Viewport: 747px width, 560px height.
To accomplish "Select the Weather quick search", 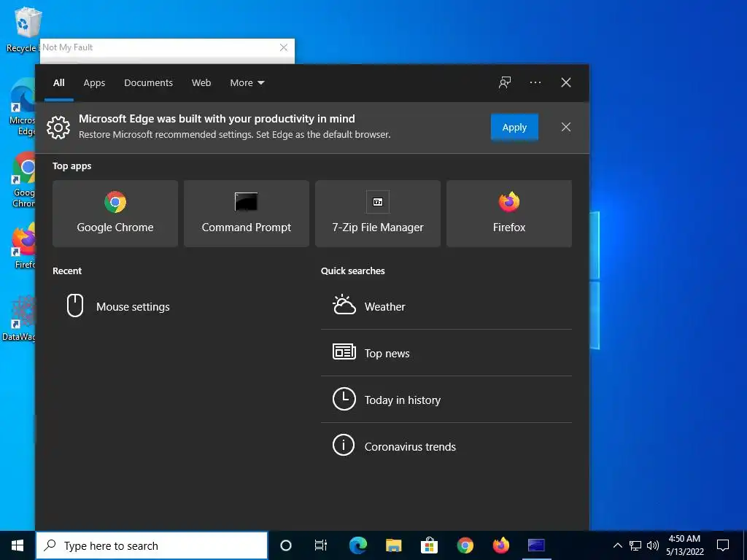I will (446, 306).
